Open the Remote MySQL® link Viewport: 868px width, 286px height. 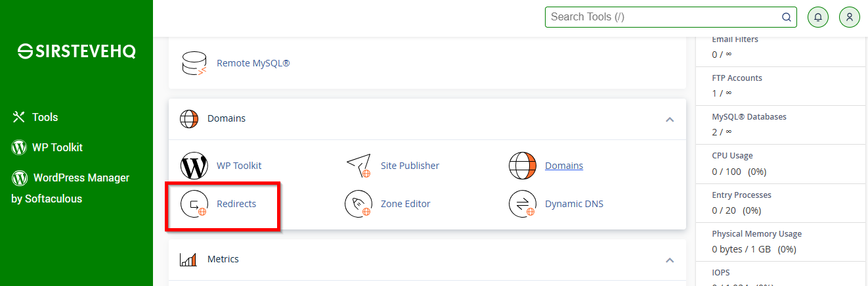click(x=253, y=63)
